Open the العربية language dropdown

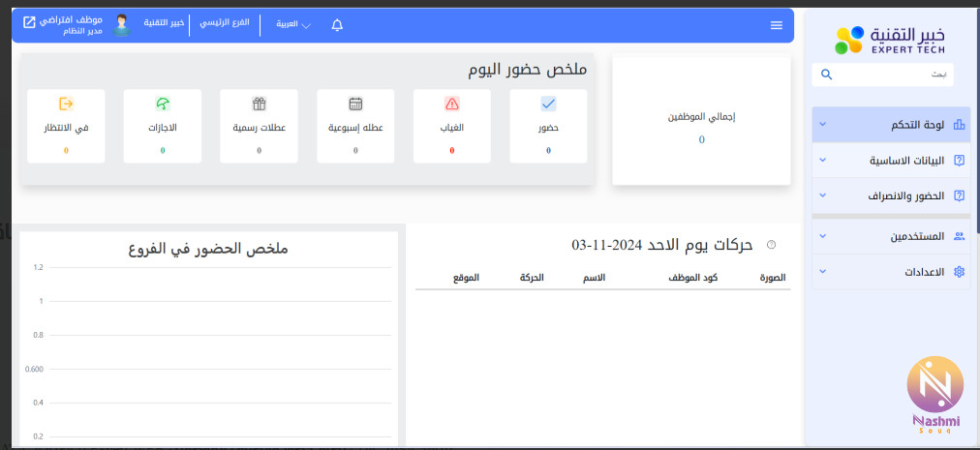[292, 24]
